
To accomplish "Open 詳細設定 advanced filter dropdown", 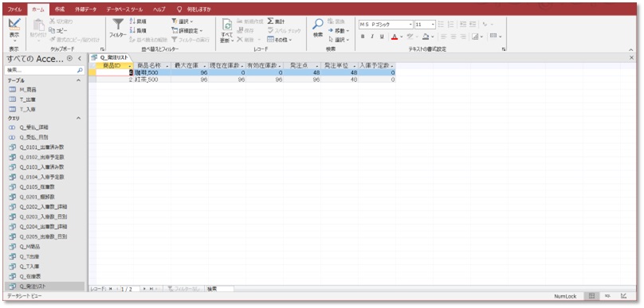I will (x=187, y=30).
